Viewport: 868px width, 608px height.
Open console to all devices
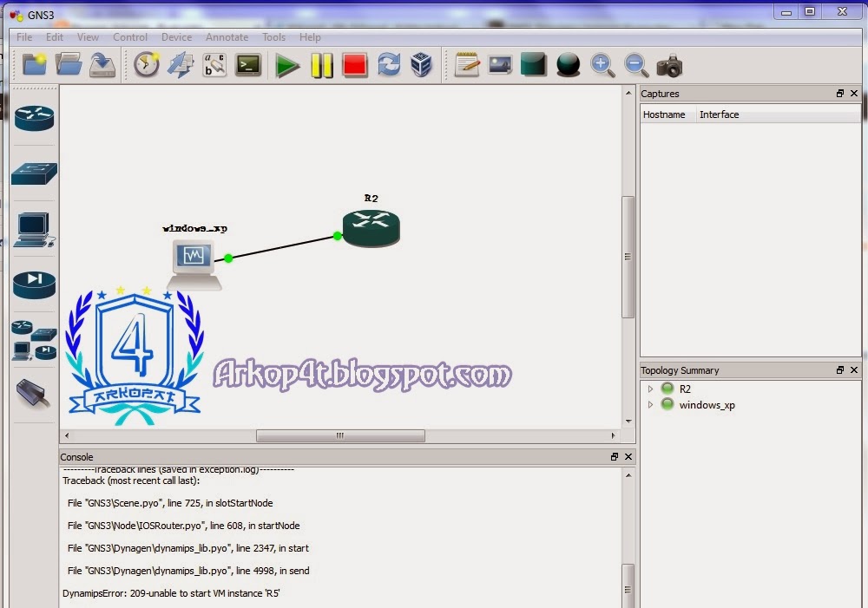tap(248, 65)
